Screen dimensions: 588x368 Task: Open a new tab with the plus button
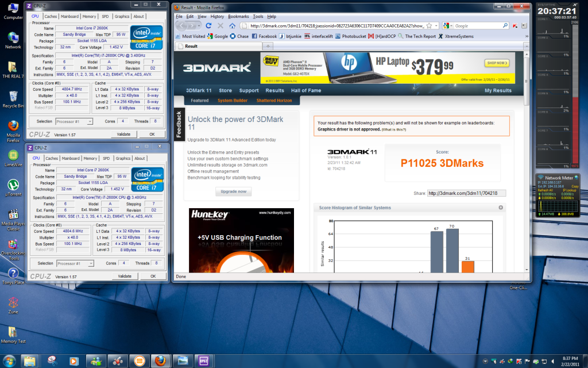(x=268, y=46)
